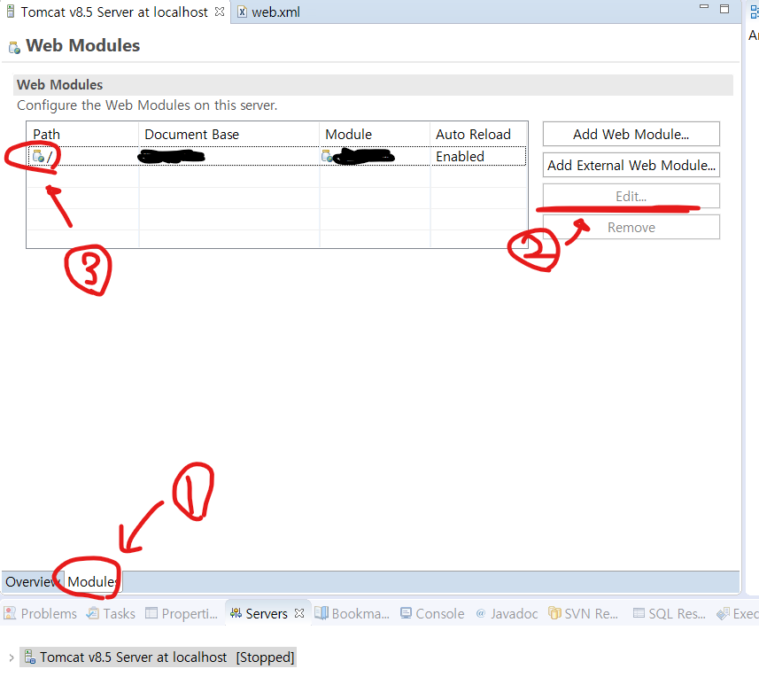Click the web.xml file icon on tab

(x=242, y=12)
